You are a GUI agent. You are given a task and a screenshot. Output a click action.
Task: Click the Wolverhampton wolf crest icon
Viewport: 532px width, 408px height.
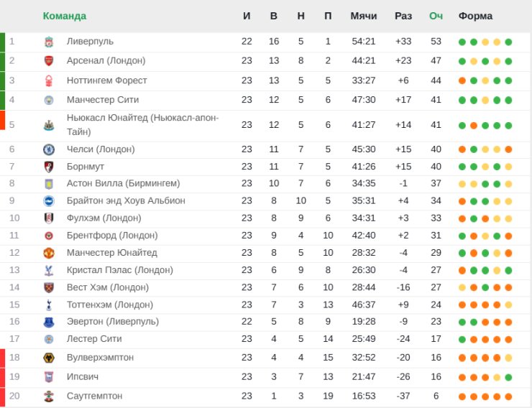49,358
